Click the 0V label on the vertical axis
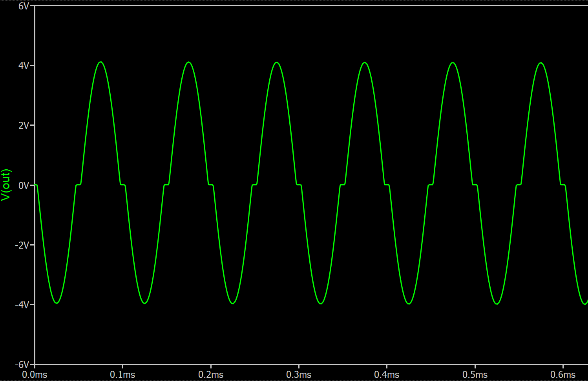Viewport: 588px width, 381px height. (24, 185)
